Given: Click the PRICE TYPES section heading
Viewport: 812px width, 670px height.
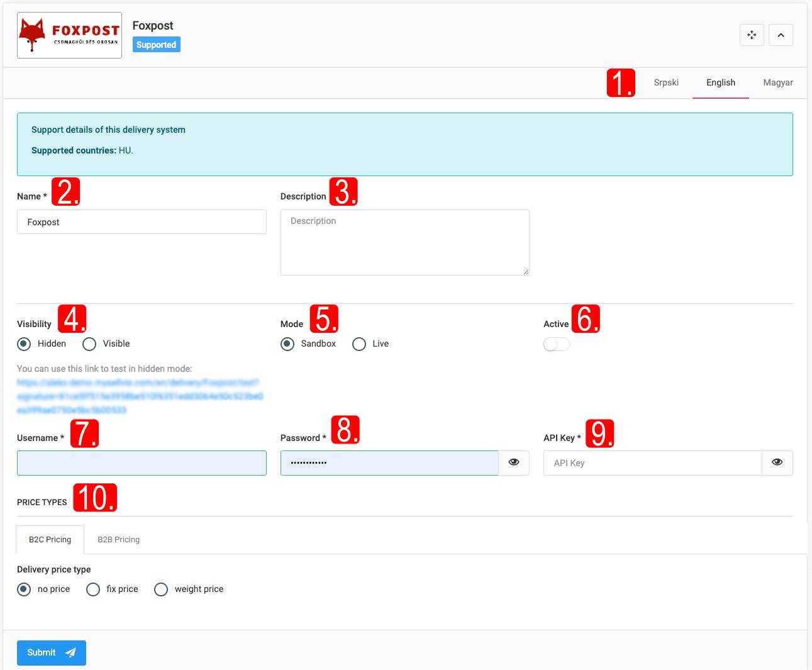Looking at the screenshot, I should [x=42, y=502].
